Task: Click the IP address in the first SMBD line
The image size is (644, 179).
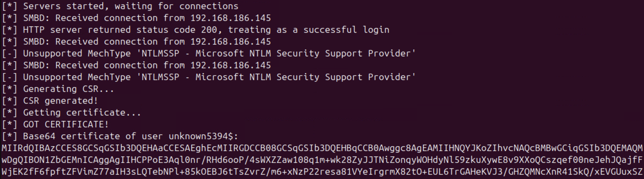Action: [230, 18]
